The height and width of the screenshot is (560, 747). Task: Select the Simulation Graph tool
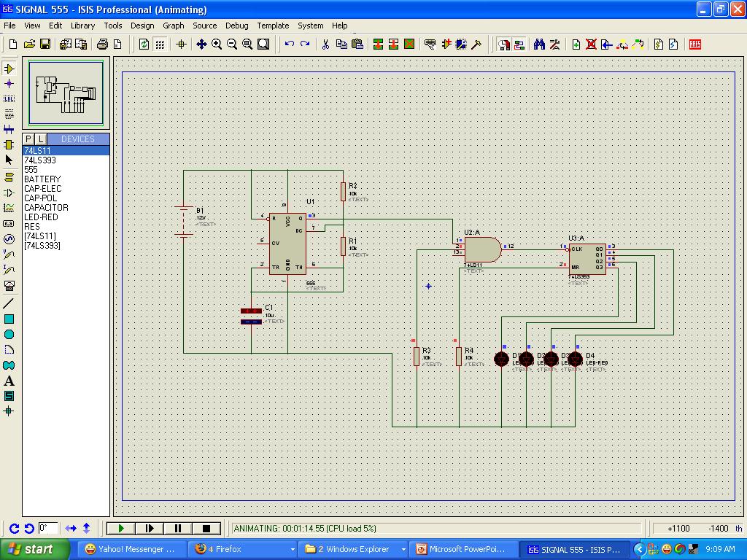[9, 208]
